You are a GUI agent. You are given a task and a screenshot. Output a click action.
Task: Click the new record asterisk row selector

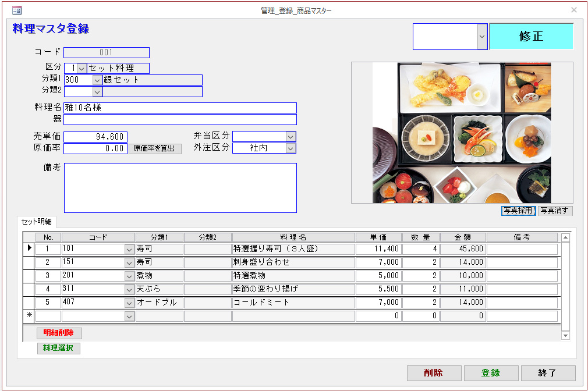(29, 316)
